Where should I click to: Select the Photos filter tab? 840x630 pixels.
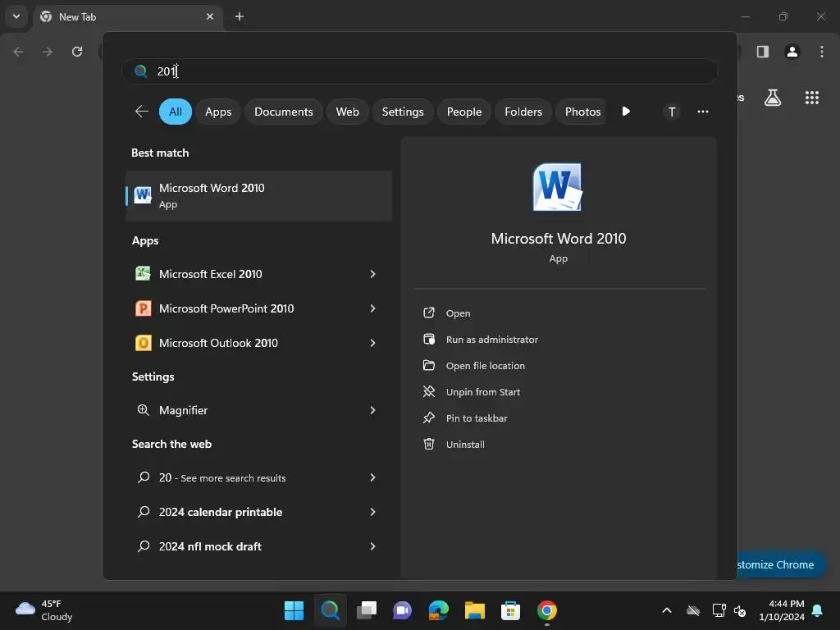point(582,112)
